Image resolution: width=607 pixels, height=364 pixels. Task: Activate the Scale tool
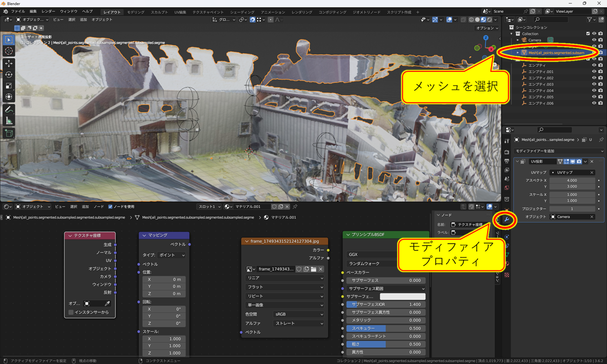[x=9, y=85]
